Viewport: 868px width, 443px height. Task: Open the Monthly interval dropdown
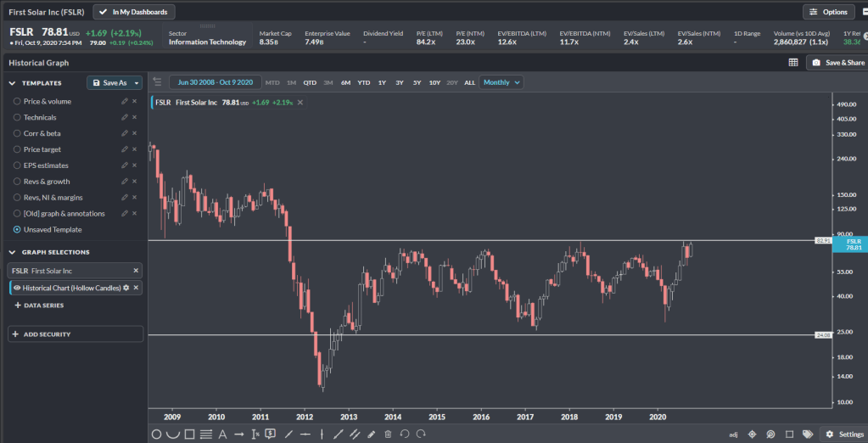pyautogui.click(x=501, y=82)
